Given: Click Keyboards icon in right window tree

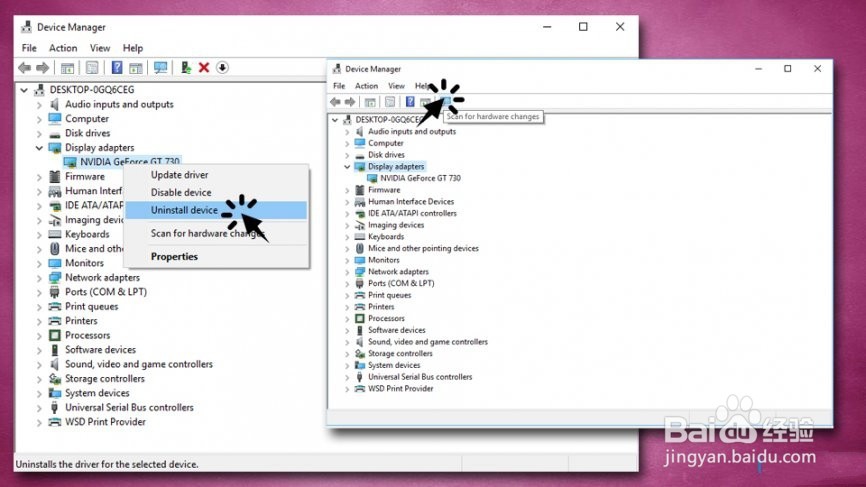Looking at the screenshot, I should (360, 237).
